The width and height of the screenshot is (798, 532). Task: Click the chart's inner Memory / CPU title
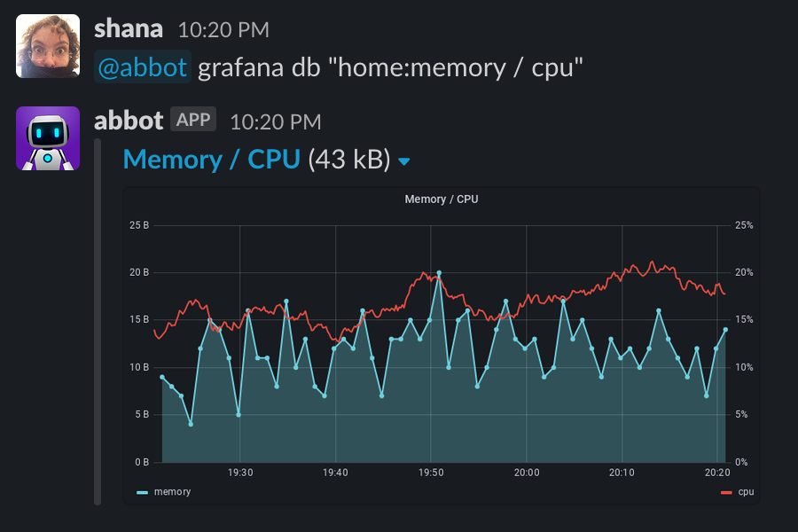coord(442,199)
